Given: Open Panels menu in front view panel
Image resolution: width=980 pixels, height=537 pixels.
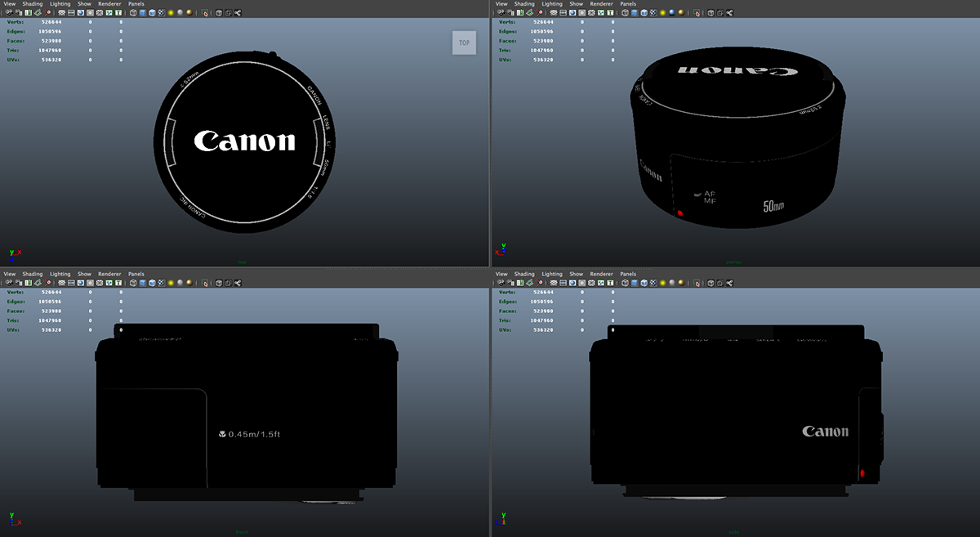Looking at the screenshot, I should click(136, 274).
